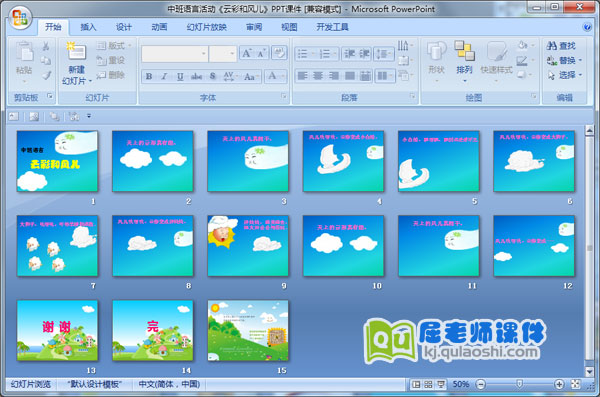Open line spacing dropdown

coord(384,54)
